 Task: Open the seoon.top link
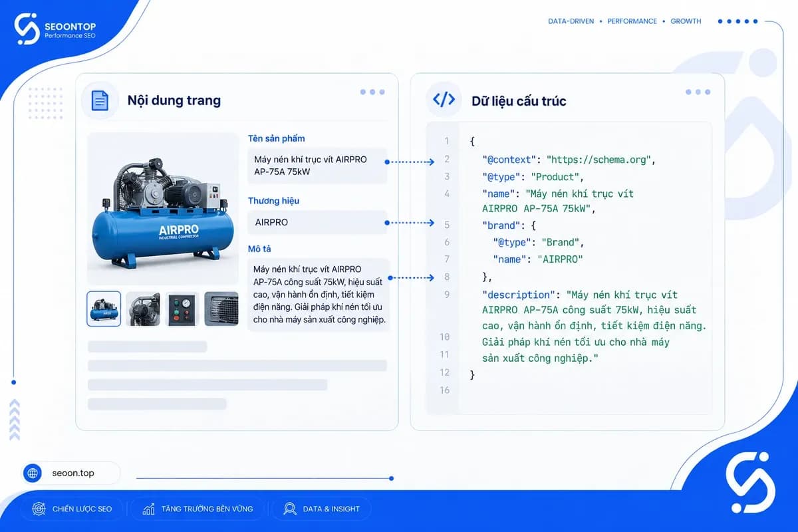tap(73, 473)
